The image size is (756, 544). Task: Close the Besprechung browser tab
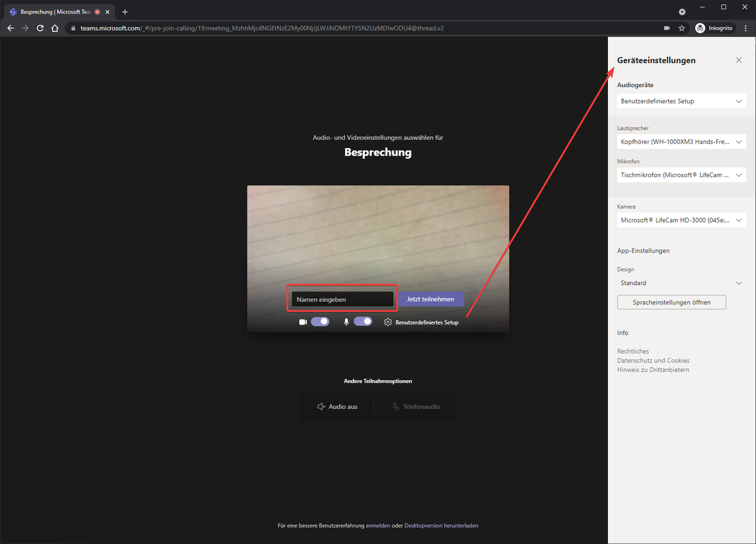point(108,12)
